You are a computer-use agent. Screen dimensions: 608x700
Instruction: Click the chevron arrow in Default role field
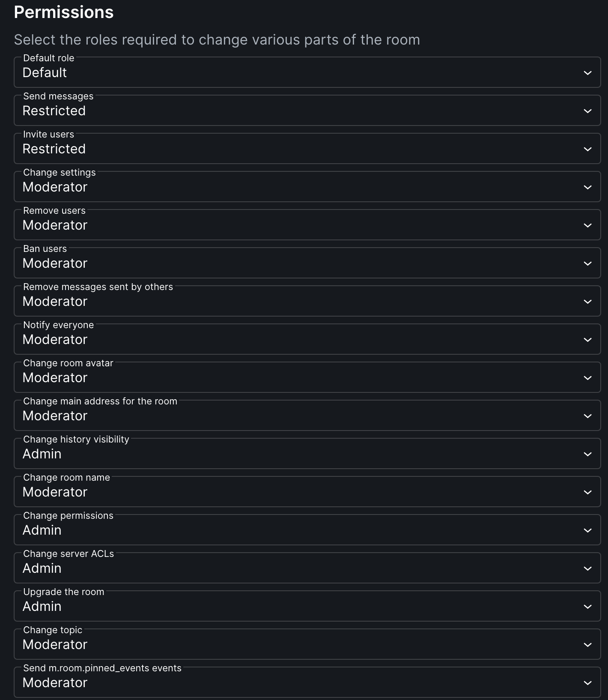(x=587, y=73)
